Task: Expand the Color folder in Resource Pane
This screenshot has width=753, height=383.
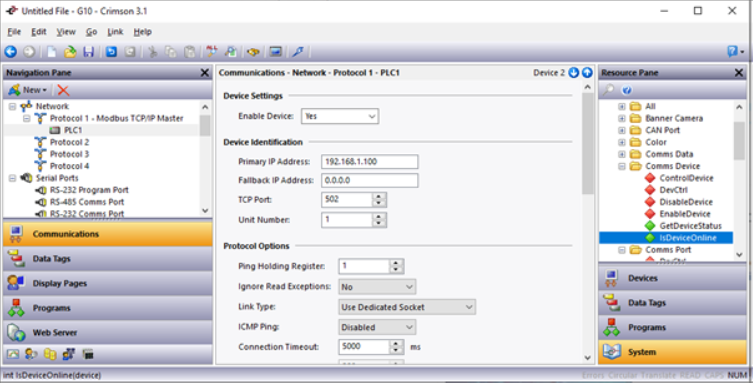Action: pos(621,143)
